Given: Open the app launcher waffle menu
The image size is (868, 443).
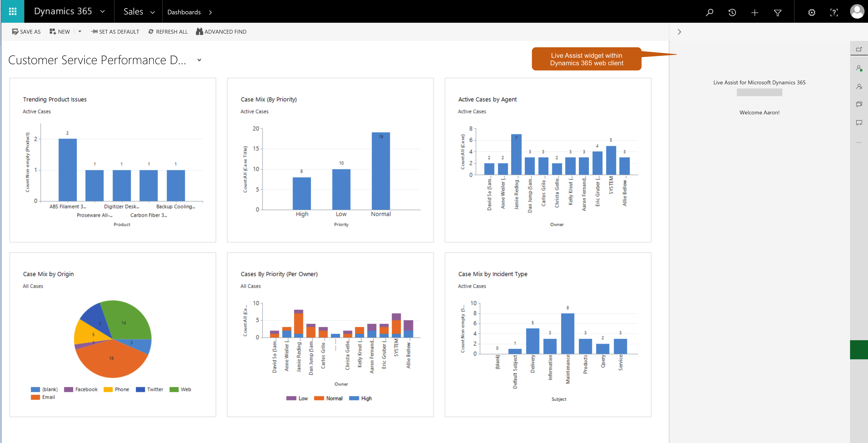Looking at the screenshot, I should tap(13, 11).
